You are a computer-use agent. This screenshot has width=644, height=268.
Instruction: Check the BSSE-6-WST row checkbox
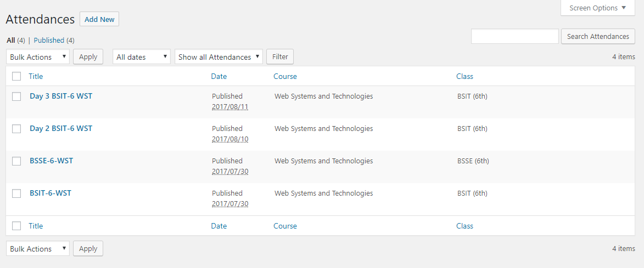pos(16,161)
